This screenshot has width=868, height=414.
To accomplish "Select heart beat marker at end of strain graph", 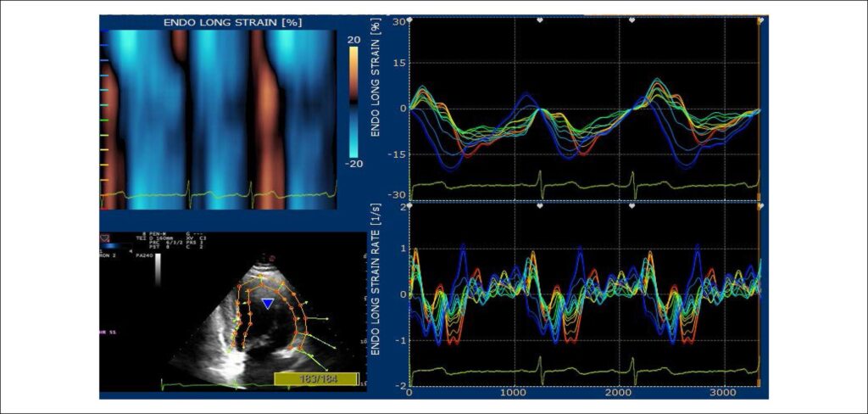I will [761, 20].
